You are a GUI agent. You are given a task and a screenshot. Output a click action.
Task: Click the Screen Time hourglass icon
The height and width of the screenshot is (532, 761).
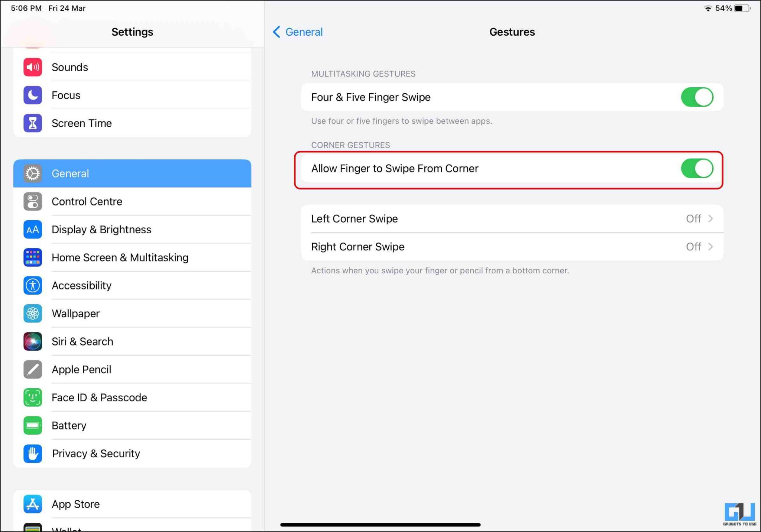[32, 123]
